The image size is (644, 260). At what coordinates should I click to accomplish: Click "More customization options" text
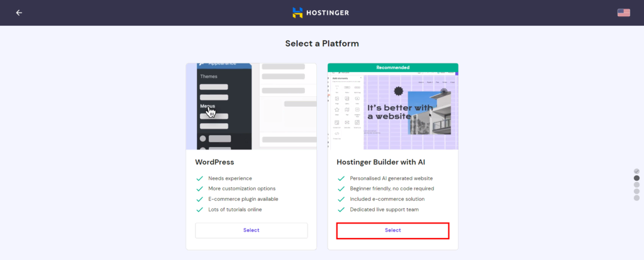click(x=242, y=188)
